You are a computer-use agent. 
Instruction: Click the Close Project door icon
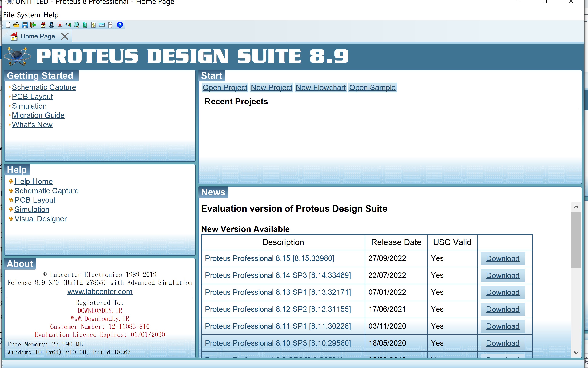coord(33,25)
